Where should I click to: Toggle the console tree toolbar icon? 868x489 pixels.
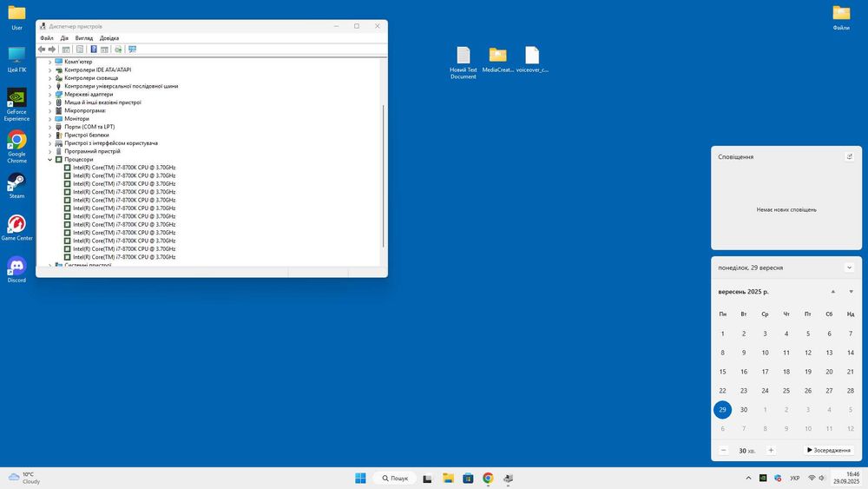point(66,50)
